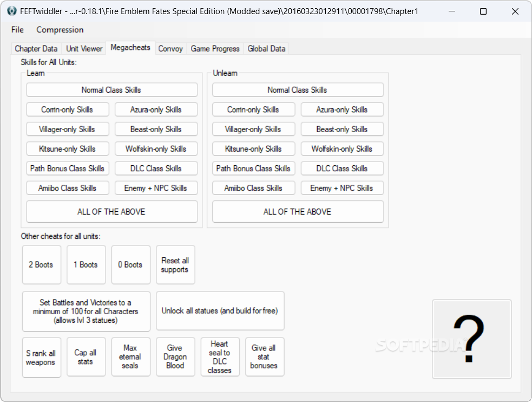Close the FEFTwiddler window

point(515,11)
